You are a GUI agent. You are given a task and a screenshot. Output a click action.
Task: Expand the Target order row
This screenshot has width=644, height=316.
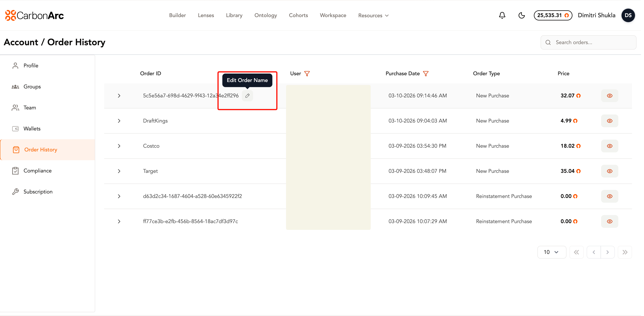pyautogui.click(x=119, y=171)
